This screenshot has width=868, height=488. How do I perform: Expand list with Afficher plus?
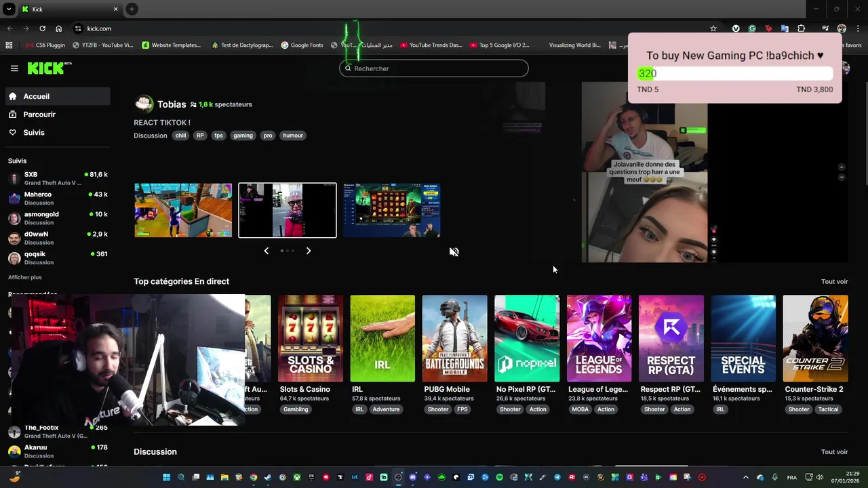tap(25, 277)
